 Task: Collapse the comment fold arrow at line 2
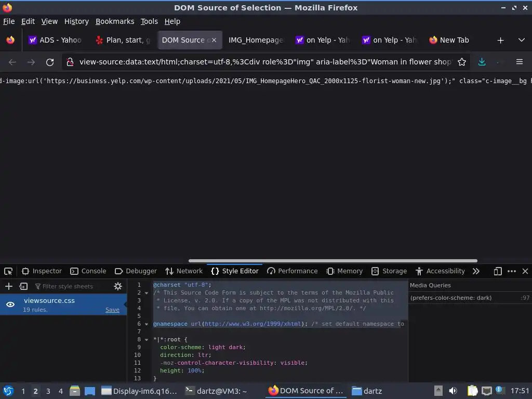(147, 293)
